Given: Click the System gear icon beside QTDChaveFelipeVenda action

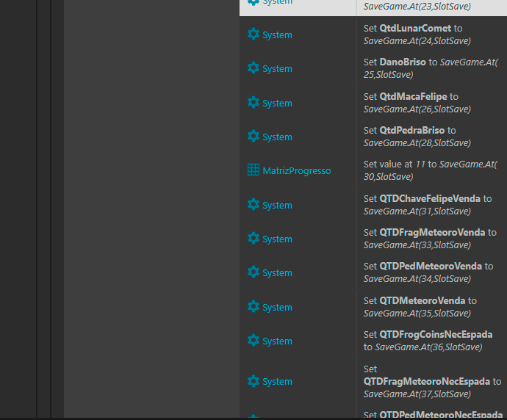Looking at the screenshot, I should 253,205.
